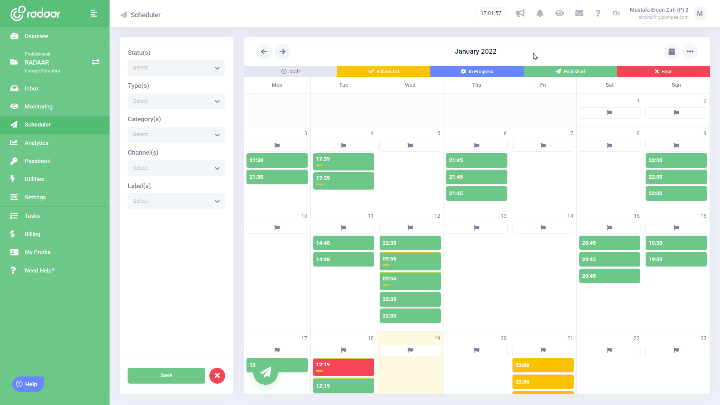Filter by the yellow Scheduled status bar
Image resolution: width=720 pixels, height=405 pixels.
[x=383, y=72]
